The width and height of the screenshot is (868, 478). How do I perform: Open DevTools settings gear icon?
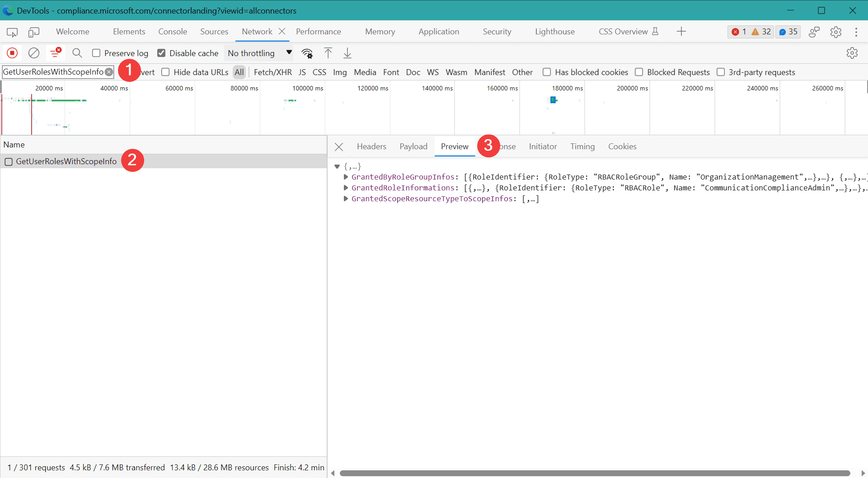pos(836,32)
